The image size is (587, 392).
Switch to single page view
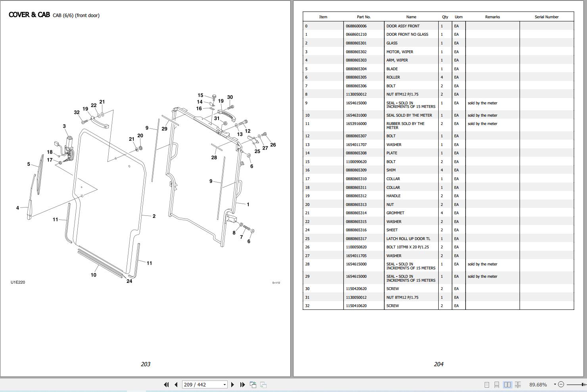(487, 384)
